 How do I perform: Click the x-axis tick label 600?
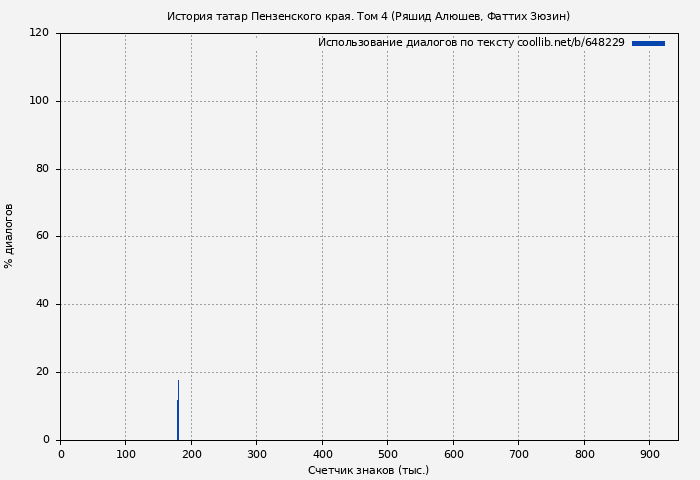pos(453,454)
